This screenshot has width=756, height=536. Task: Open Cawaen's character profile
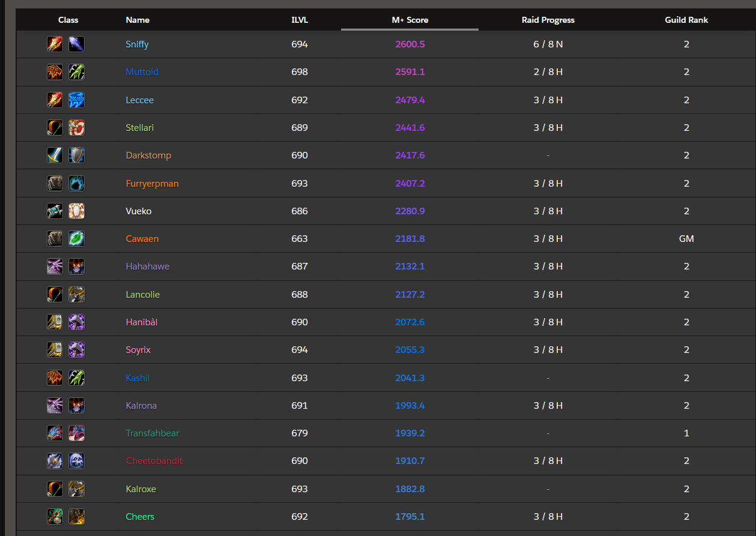tap(142, 238)
